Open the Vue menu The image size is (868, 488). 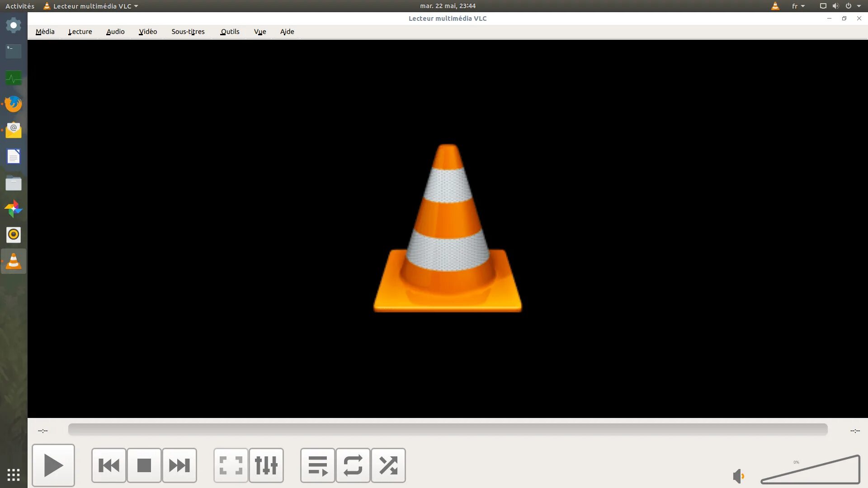260,32
